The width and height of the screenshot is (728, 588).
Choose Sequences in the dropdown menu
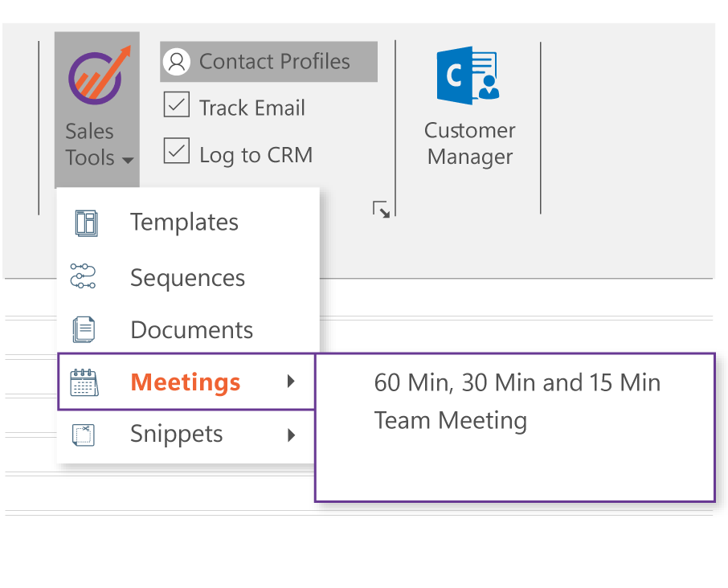click(x=187, y=278)
